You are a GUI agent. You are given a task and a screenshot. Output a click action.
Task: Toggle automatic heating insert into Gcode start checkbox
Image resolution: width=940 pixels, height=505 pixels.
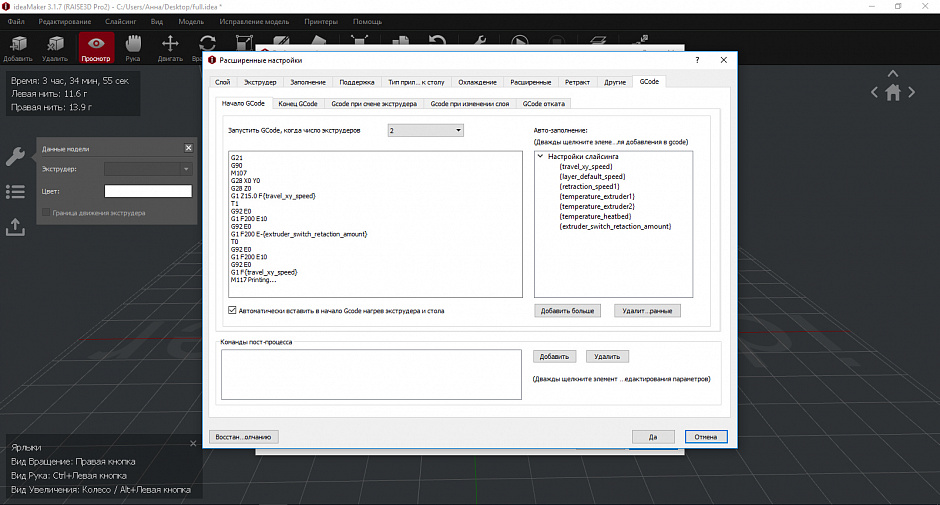232,310
